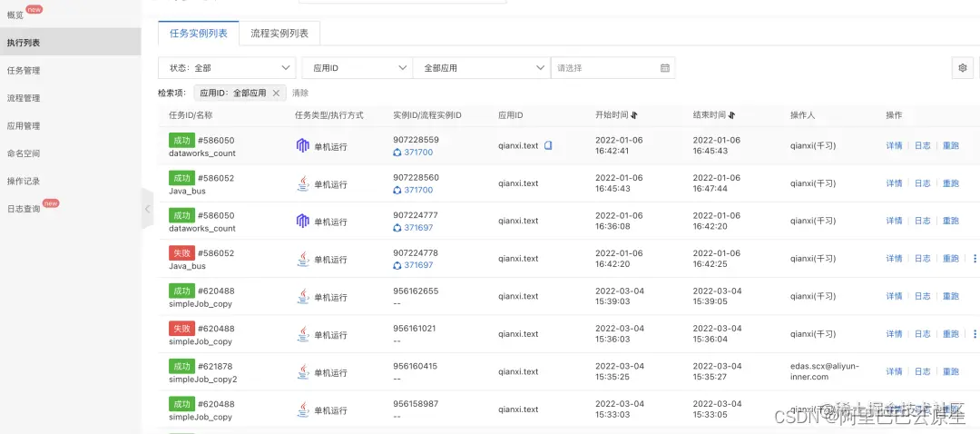Open more actions for instance 956161021

coord(974,334)
